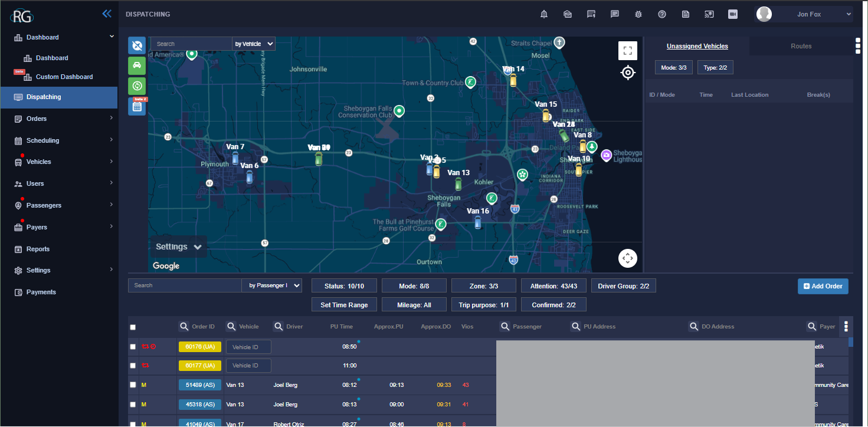
Task: Click the bug report icon
Action: [x=638, y=14]
